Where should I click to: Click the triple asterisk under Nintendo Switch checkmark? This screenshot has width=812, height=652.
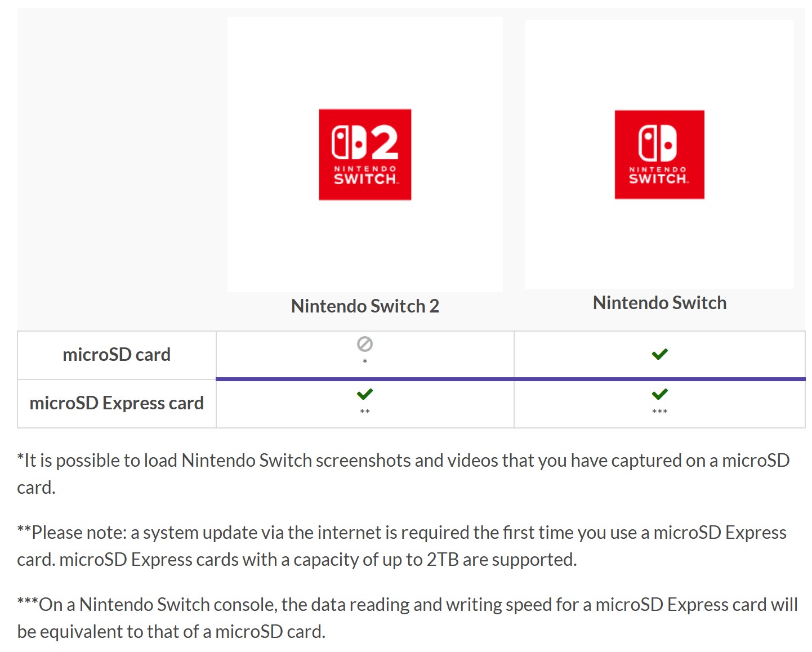coord(659,412)
